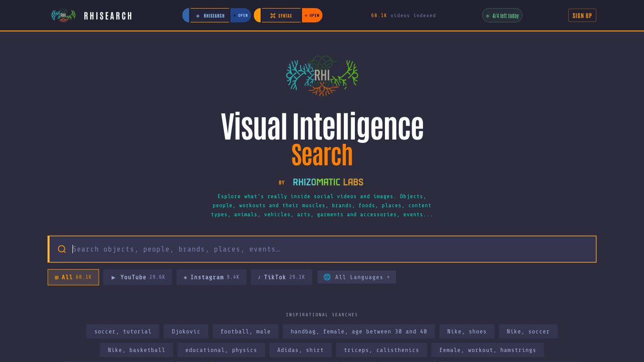Click the gear icon in 4/4 left today

[x=488, y=16]
